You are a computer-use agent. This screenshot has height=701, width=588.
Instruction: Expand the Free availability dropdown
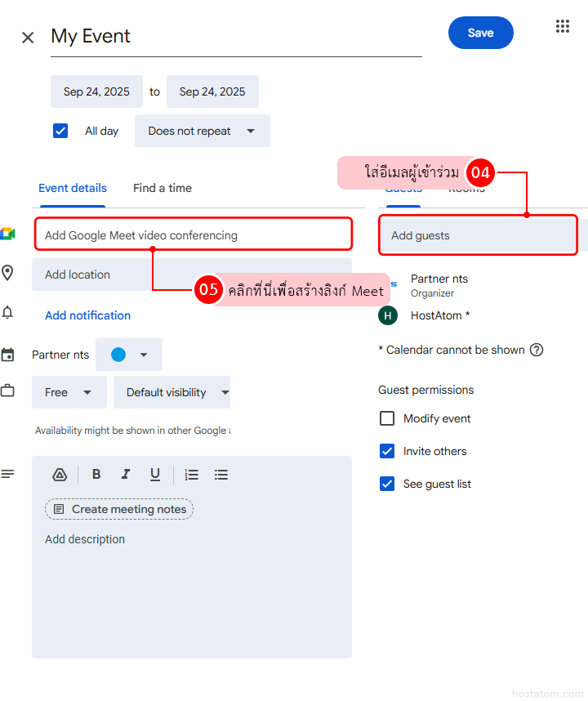(x=69, y=392)
